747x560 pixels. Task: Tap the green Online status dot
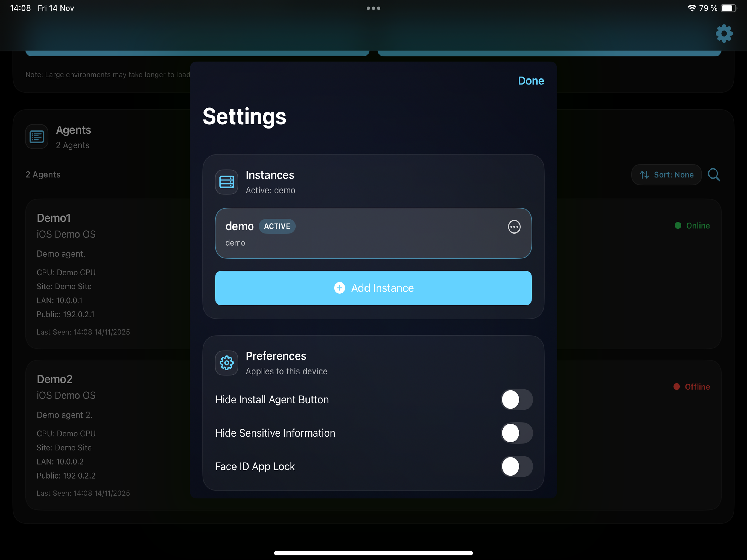pyautogui.click(x=678, y=225)
